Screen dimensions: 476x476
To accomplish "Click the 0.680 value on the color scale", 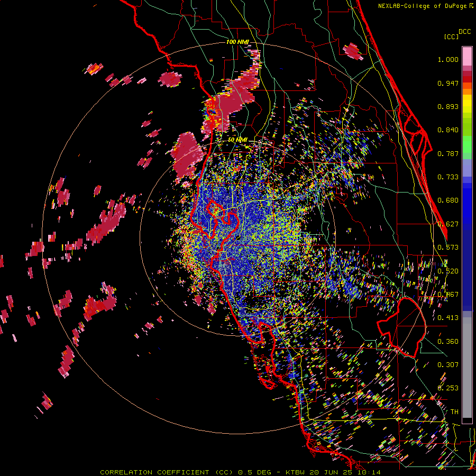I will coord(448,200).
